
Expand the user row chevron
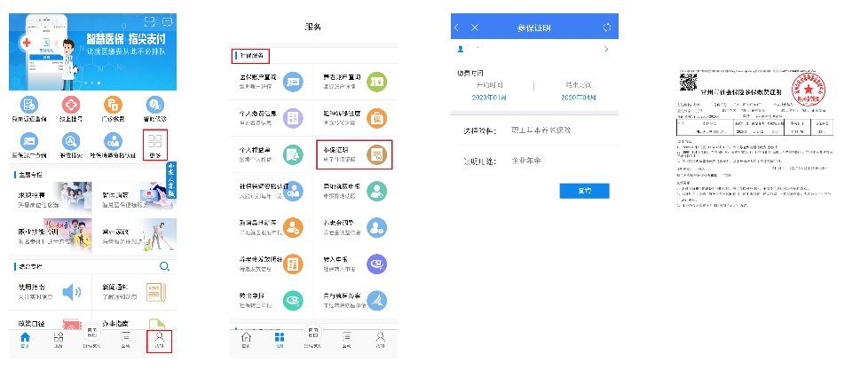click(x=606, y=50)
